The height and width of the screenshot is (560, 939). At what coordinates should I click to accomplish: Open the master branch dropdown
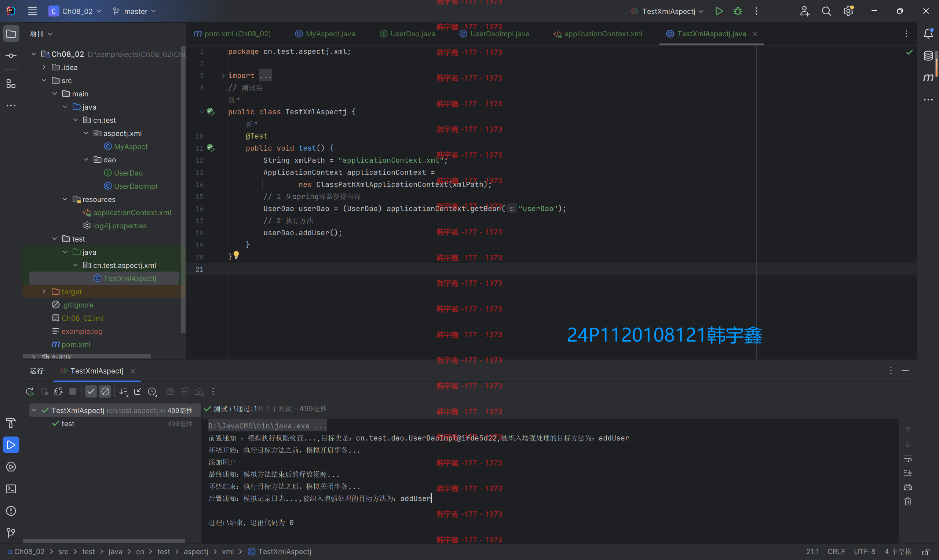tap(134, 11)
